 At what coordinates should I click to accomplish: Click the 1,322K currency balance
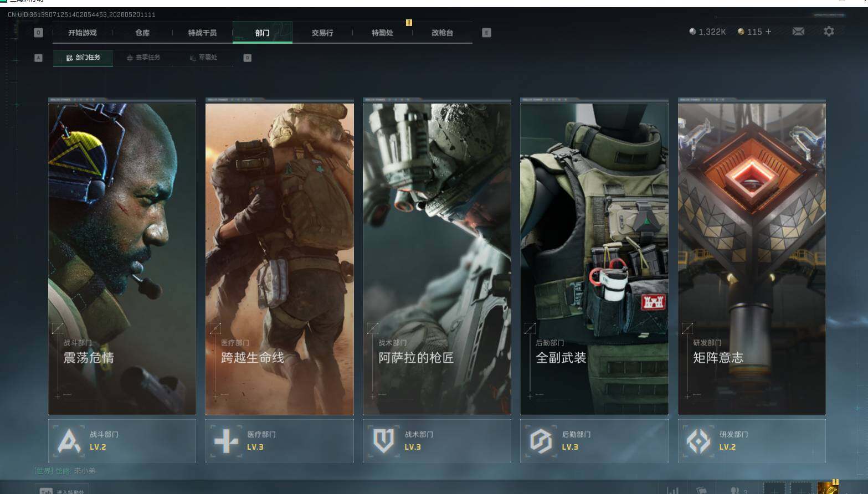click(x=712, y=32)
